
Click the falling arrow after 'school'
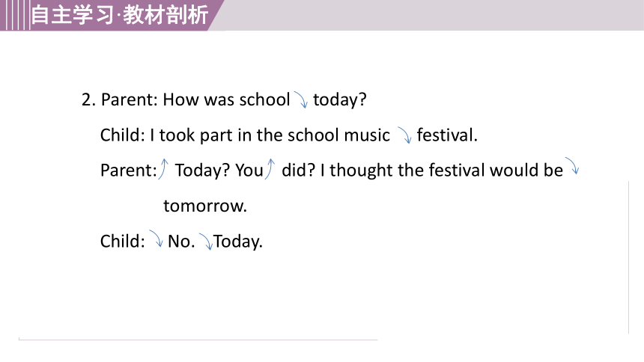click(301, 99)
